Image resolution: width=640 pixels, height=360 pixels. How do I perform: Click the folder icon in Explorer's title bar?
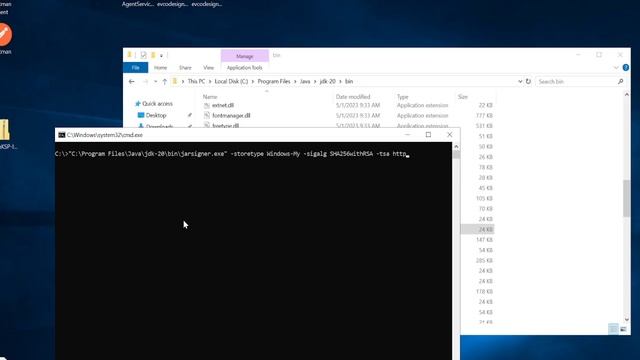click(130, 55)
